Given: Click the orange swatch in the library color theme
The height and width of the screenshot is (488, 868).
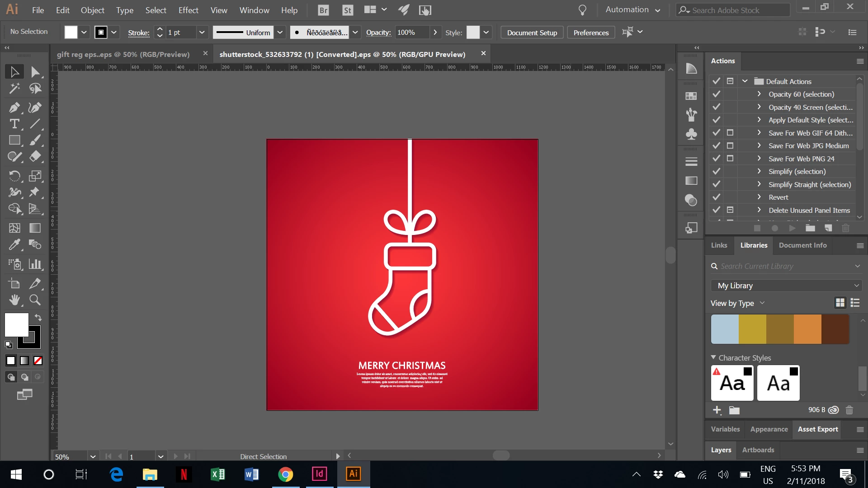Looking at the screenshot, I should 807,329.
